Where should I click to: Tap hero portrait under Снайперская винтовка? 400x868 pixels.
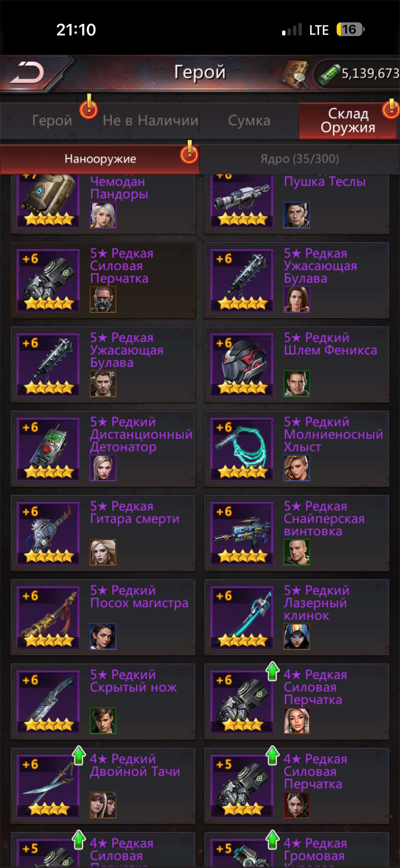point(296,552)
